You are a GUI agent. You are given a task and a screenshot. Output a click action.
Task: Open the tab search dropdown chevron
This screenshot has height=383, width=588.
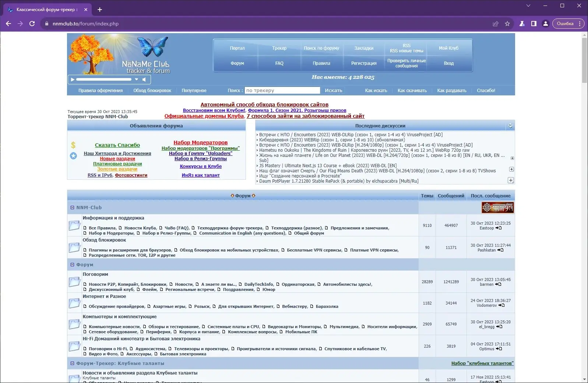point(528,6)
